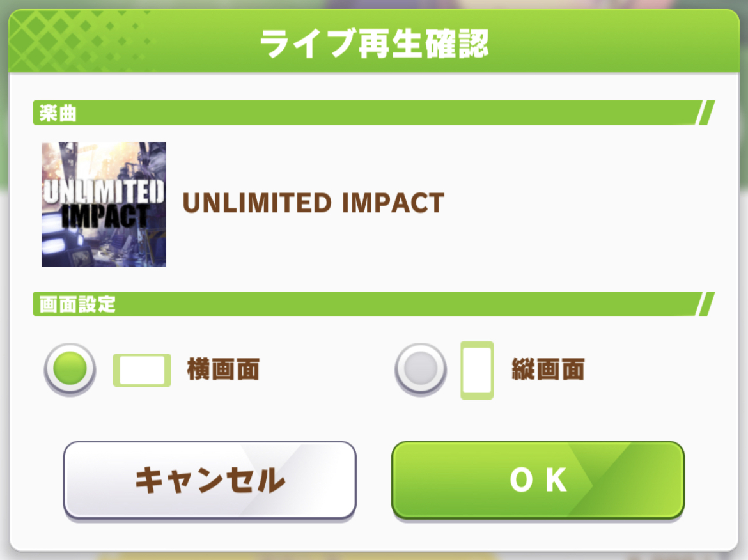The height and width of the screenshot is (560, 748).
Task: Tap white UNLIMITED lettering on jacket art
Action: pos(104,191)
